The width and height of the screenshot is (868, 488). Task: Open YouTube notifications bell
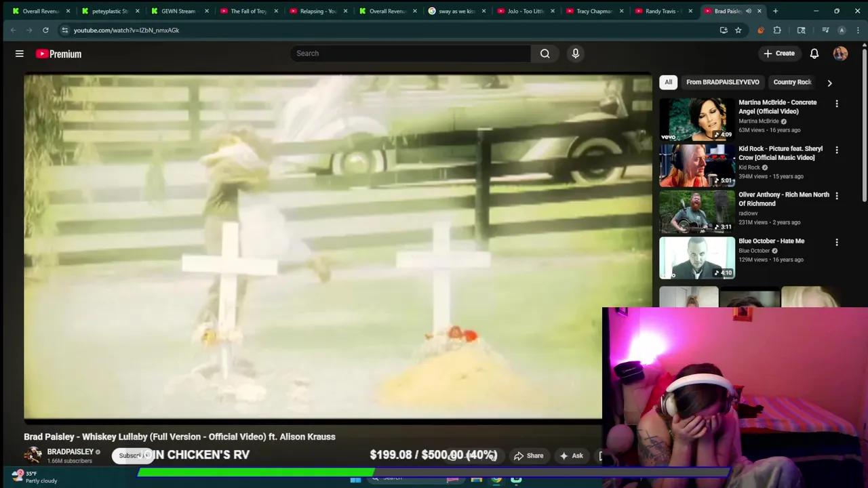tap(814, 54)
